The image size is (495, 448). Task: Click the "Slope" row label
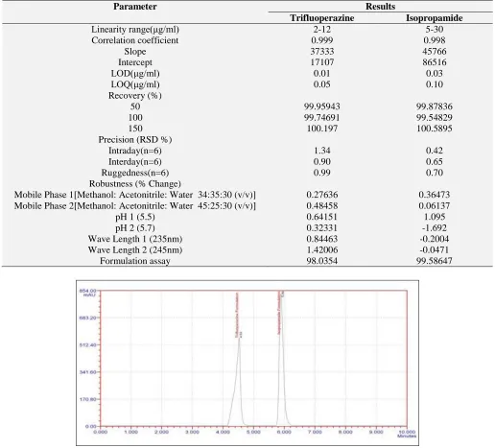tap(135, 52)
